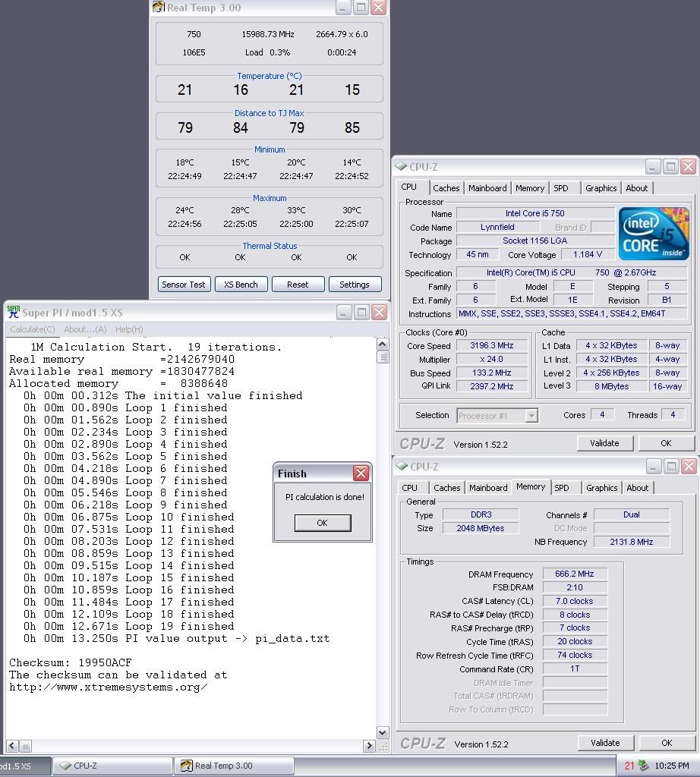This screenshot has width=700, height=777.
Task: Open About tab in lower CPU-Z window
Action: pos(638,488)
